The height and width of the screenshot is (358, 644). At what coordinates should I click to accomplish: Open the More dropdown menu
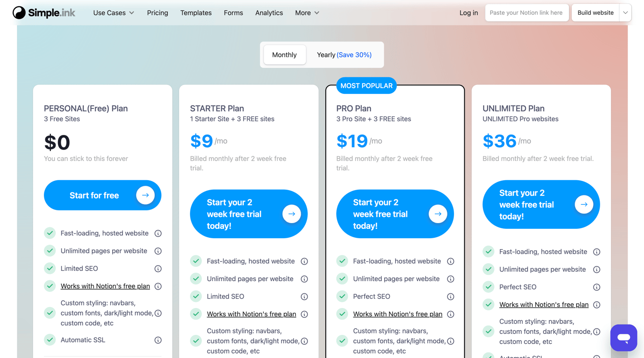[x=307, y=13]
